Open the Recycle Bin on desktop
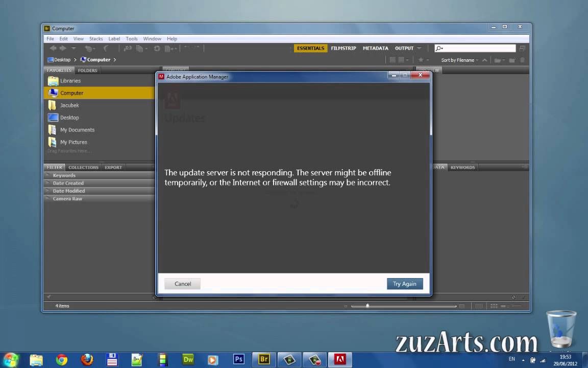This screenshot has height=368, width=588. click(x=561, y=329)
